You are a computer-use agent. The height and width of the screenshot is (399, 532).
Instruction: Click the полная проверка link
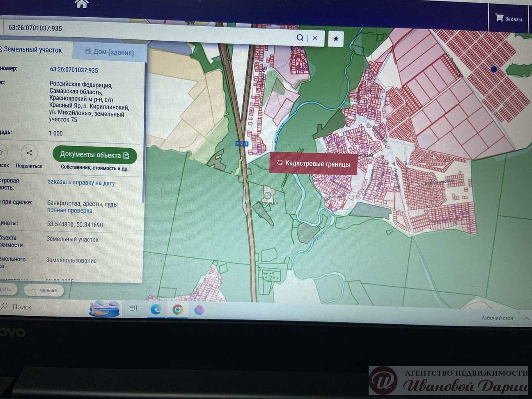click(69, 211)
